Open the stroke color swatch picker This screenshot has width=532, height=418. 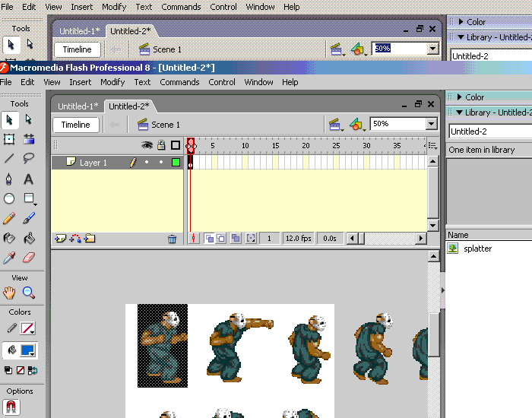pyautogui.click(x=27, y=328)
